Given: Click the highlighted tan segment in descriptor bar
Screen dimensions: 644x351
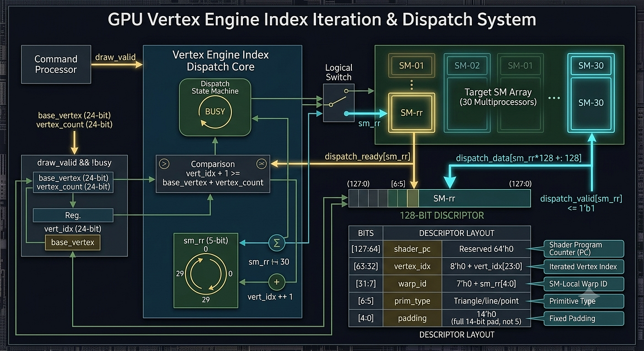Looking at the screenshot, I should 413,199.
